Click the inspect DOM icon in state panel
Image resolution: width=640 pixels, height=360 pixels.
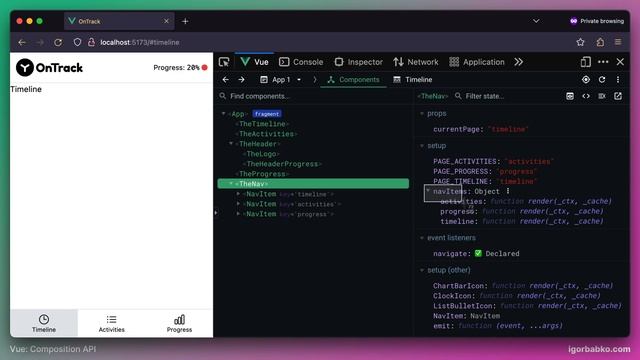click(602, 96)
